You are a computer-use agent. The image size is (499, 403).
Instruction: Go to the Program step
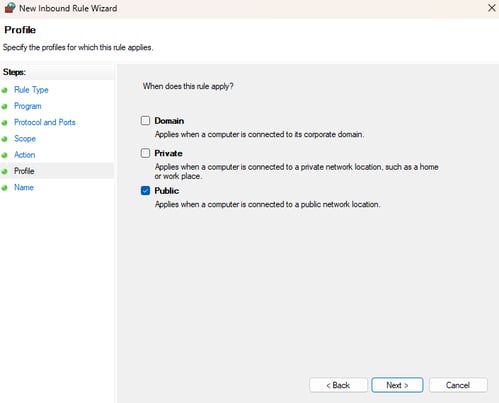[x=28, y=106]
